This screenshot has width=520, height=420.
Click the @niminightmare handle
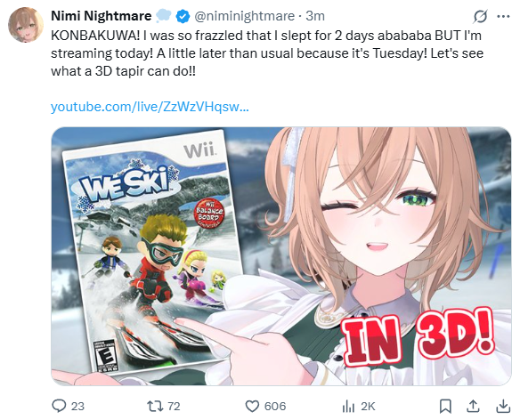[244, 16]
